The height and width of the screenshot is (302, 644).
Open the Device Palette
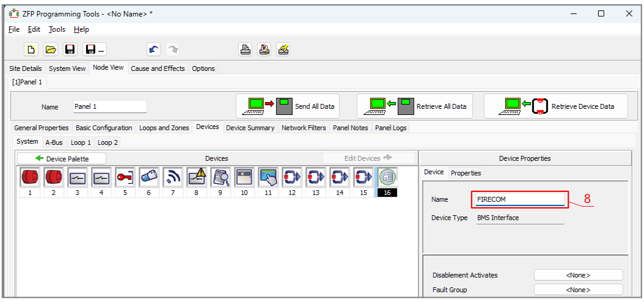62,158
